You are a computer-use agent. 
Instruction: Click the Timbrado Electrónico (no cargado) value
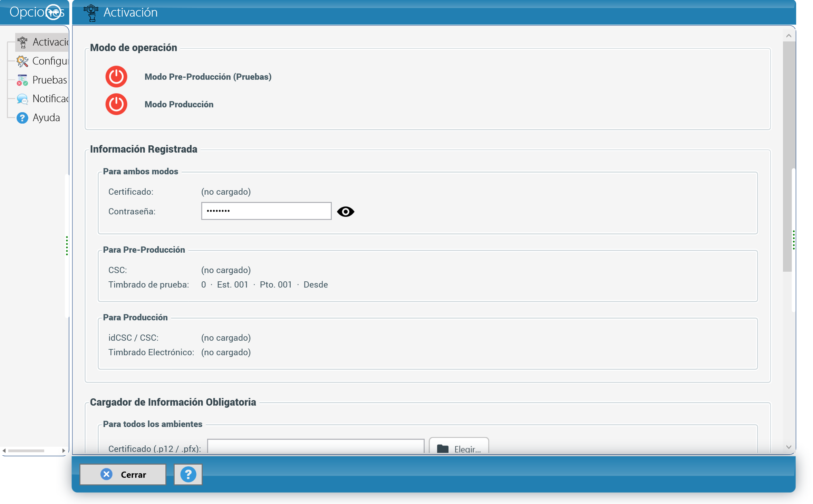tap(226, 352)
